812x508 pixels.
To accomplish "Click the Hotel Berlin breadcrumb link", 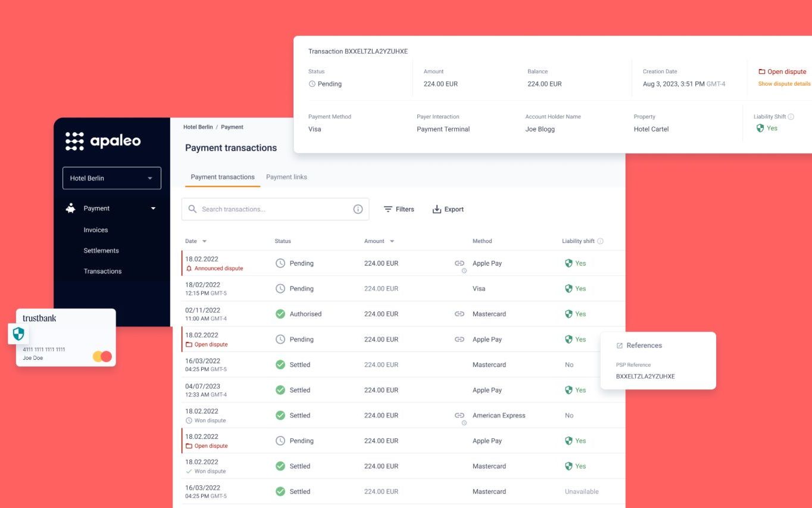I will (198, 127).
